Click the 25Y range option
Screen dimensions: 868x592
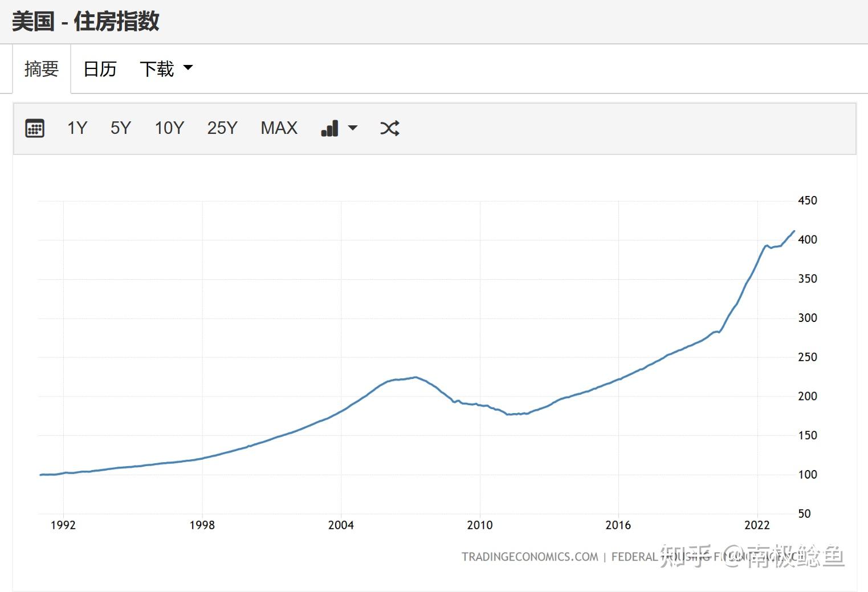222,128
